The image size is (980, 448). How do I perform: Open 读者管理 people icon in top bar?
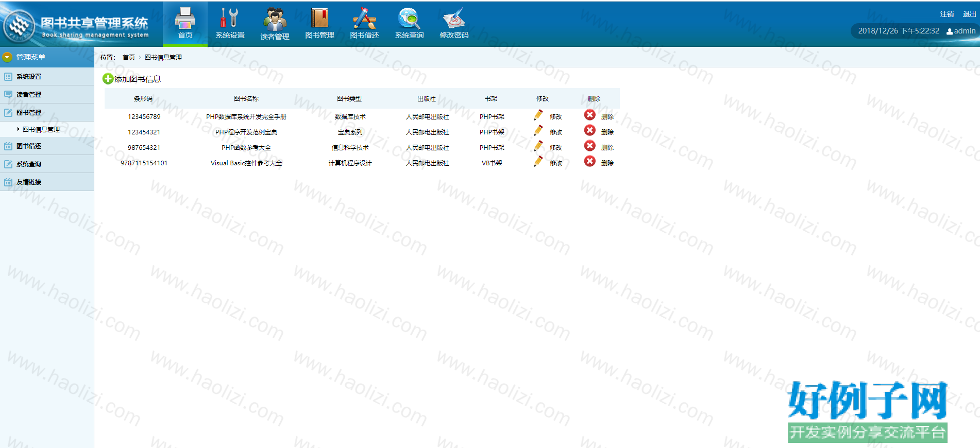tap(275, 19)
